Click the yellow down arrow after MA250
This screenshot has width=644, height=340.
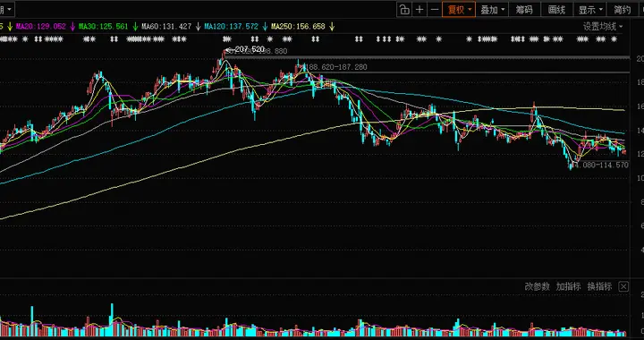(332, 27)
